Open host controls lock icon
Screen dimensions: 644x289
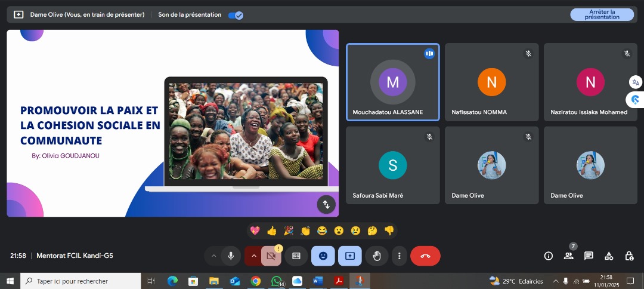click(x=629, y=256)
